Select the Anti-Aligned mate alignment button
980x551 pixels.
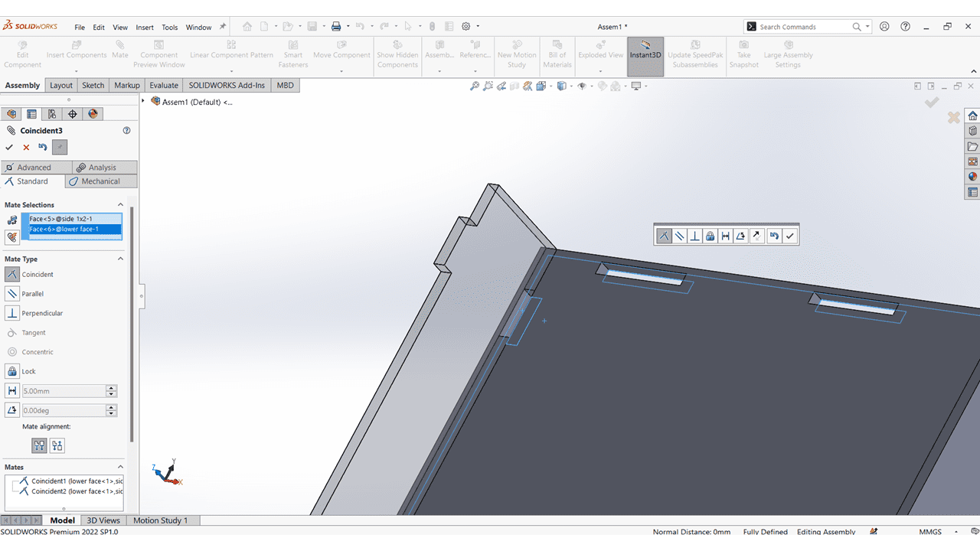[57, 445]
